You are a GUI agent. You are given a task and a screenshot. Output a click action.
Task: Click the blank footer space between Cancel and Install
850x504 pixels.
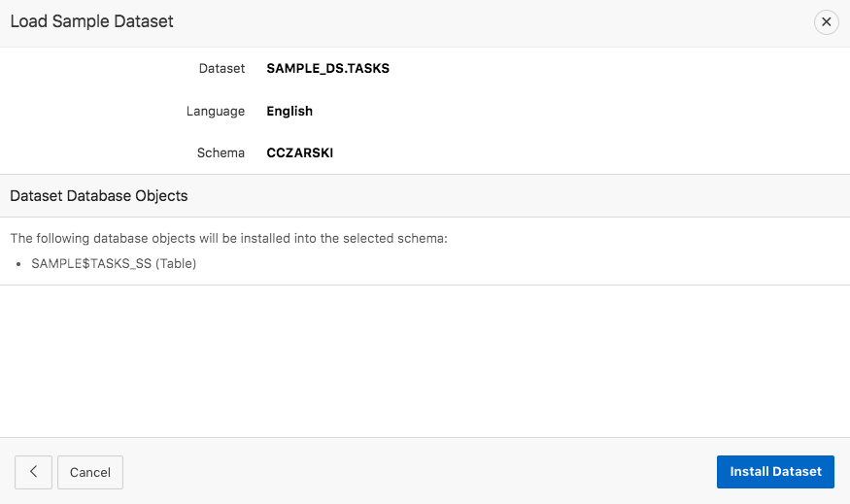pos(418,472)
